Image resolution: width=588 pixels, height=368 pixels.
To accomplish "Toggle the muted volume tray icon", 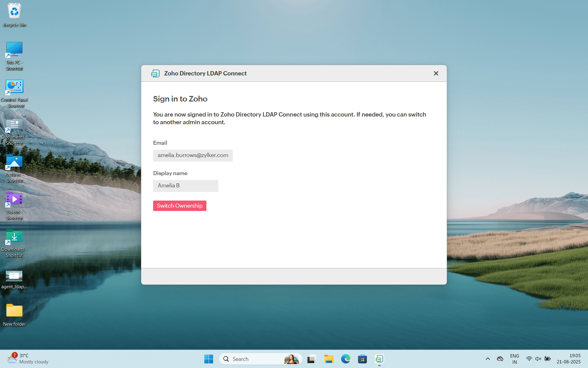I will click(538, 359).
